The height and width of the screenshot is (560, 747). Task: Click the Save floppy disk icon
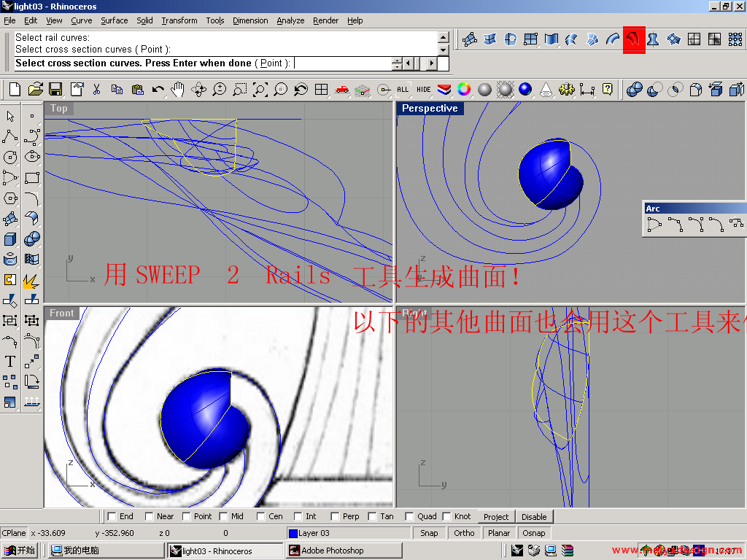coord(55,90)
